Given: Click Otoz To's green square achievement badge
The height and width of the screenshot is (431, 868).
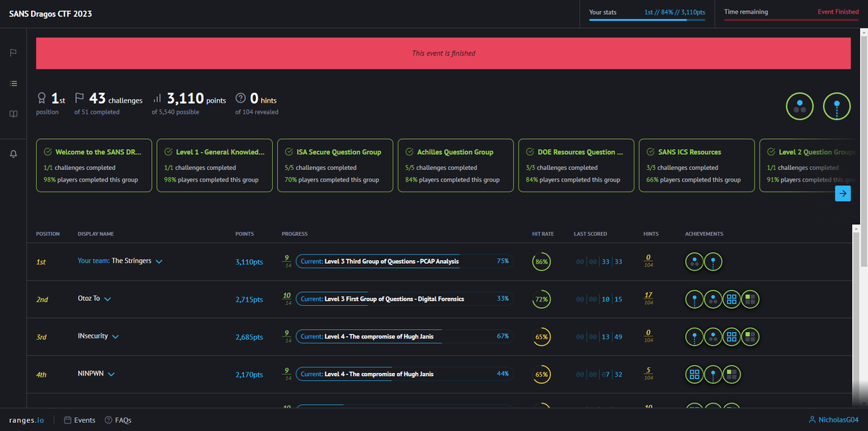Looking at the screenshot, I should pyautogui.click(x=751, y=299).
